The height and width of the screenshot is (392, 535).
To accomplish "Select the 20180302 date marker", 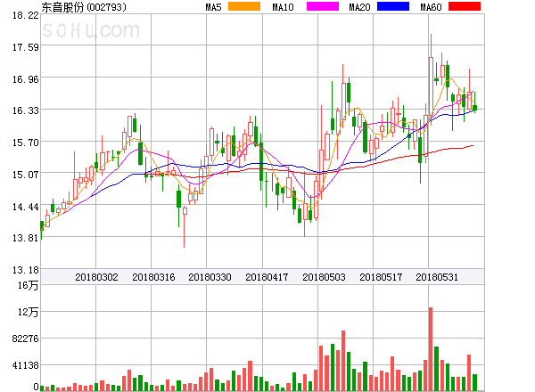I will pos(96,277).
